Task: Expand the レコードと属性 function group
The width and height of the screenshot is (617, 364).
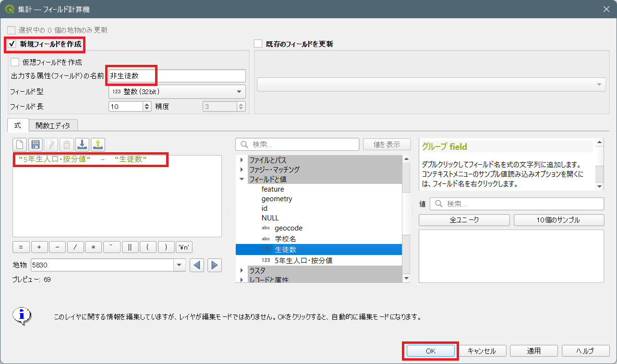Action: click(x=242, y=279)
